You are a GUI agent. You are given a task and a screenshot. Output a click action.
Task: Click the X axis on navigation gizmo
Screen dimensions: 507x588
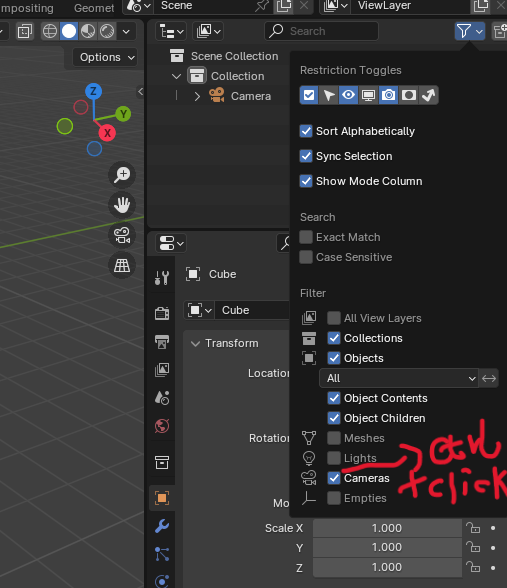(107, 133)
